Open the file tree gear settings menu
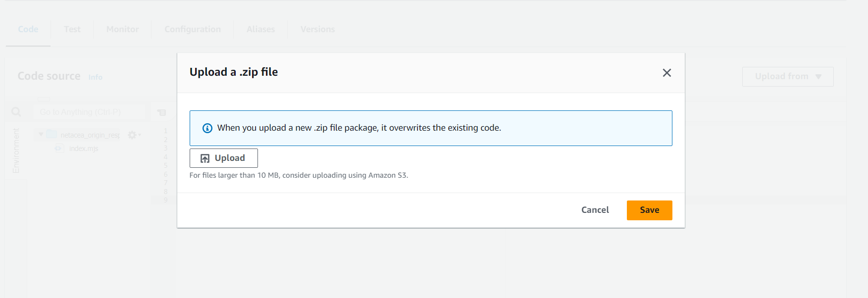 click(x=133, y=135)
